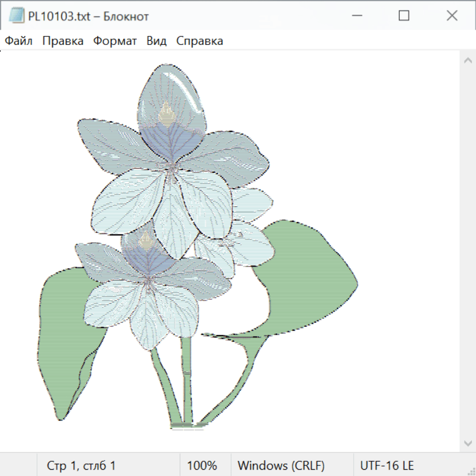The image size is (476, 476).
Task: Maximize the Блокнот window
Action: click(404, 16)
